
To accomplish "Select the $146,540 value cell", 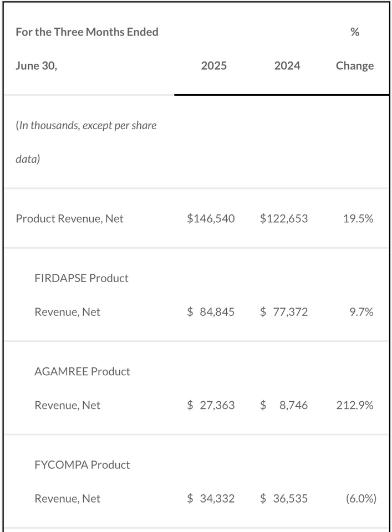I will [211, 218].
